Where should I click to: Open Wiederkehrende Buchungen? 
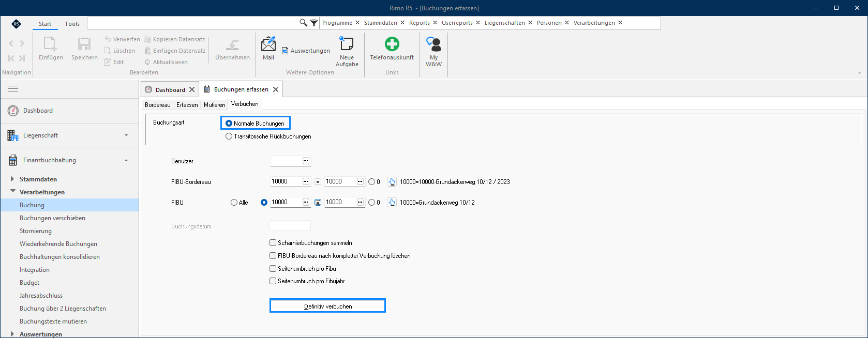(x=58, y=244)
